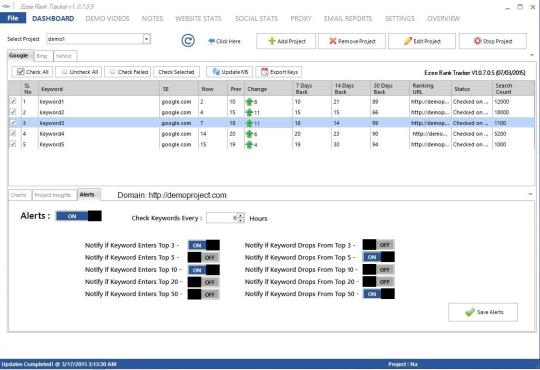Open the PROXY tab
540x370 pixels.
pyautogui.click(x=301, y=19)
